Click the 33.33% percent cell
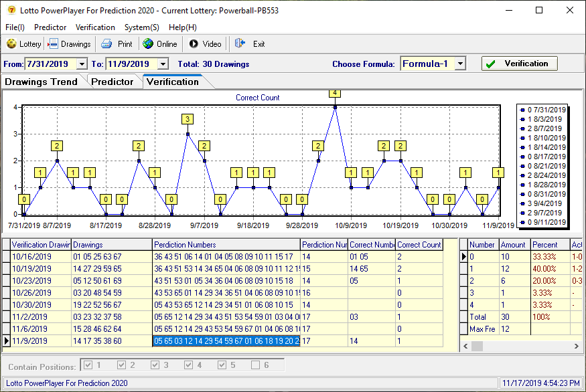This screenshot has width=586, height=392. pos(550,257)
